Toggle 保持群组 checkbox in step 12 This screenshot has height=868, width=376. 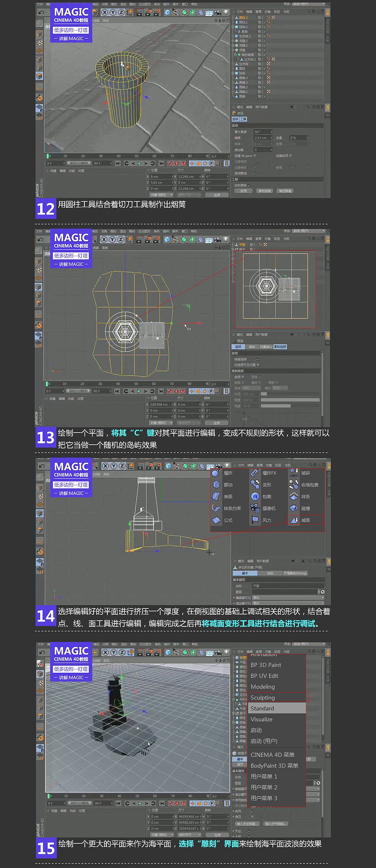254,173
